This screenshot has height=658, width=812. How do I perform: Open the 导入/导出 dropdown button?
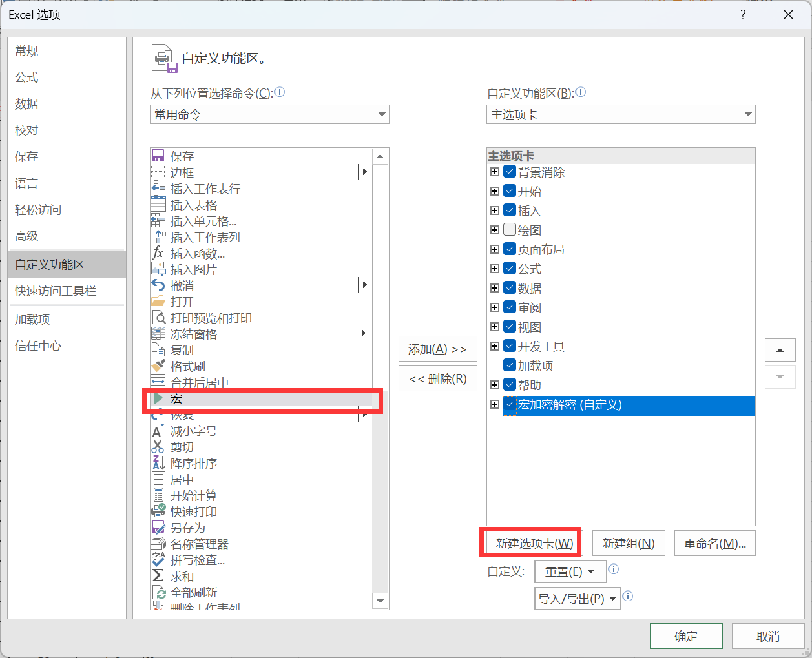point(578,599)
